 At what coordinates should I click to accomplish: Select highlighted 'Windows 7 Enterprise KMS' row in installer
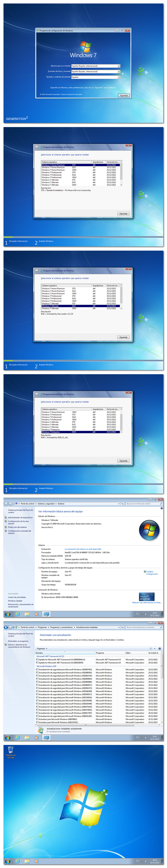click(x=81, y=432)
